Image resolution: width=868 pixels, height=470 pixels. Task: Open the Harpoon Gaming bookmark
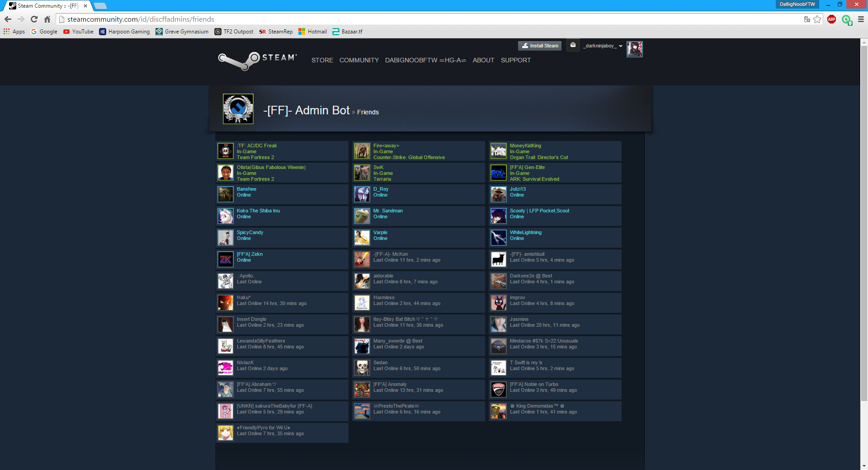[x=124, y=32]
